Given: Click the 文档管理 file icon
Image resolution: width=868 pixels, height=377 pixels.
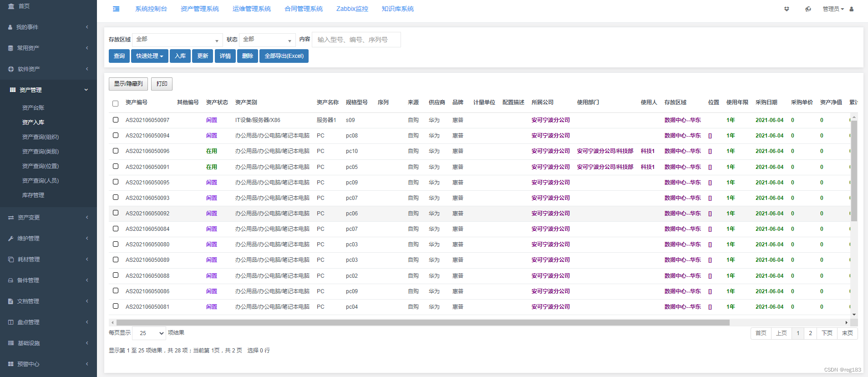Looking at the screenshot, I should point(10,301).
